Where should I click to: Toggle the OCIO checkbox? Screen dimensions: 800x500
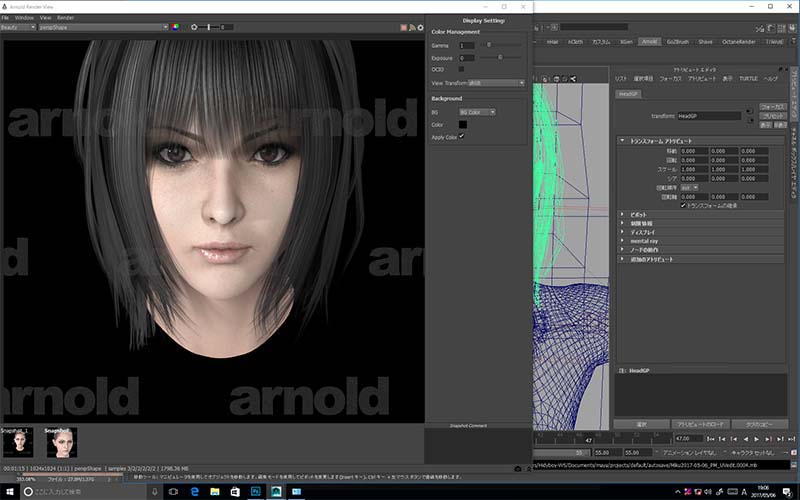(461, 69)
